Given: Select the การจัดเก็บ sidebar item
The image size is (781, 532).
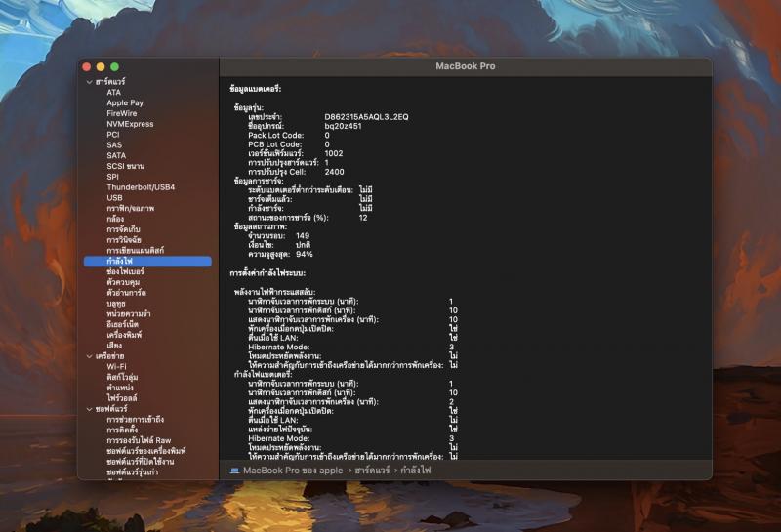Looking at the screenshot, I should tap(123, 229).
